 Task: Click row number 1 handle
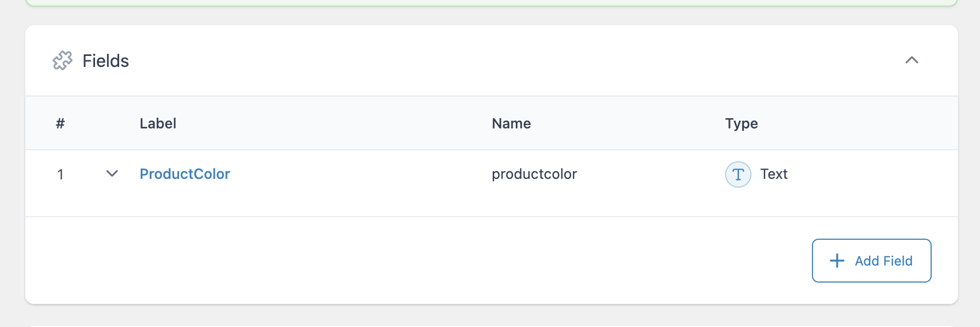pos(60,174)
